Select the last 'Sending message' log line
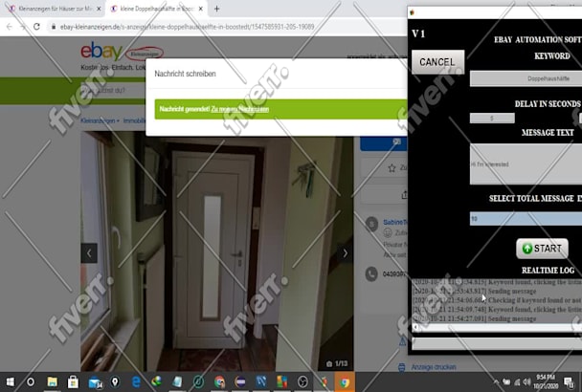The height and width of the screenshot is (392, 582). [x=475, y=318]
